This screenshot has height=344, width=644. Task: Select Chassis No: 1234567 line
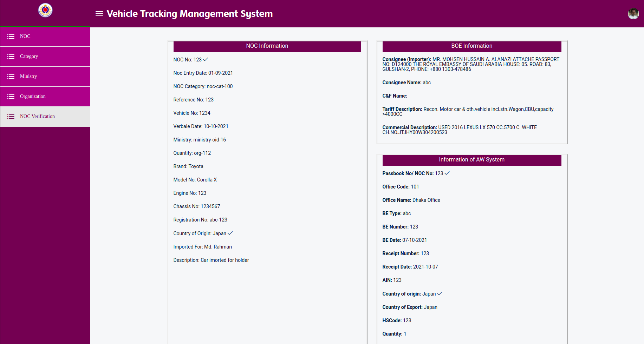197,206
